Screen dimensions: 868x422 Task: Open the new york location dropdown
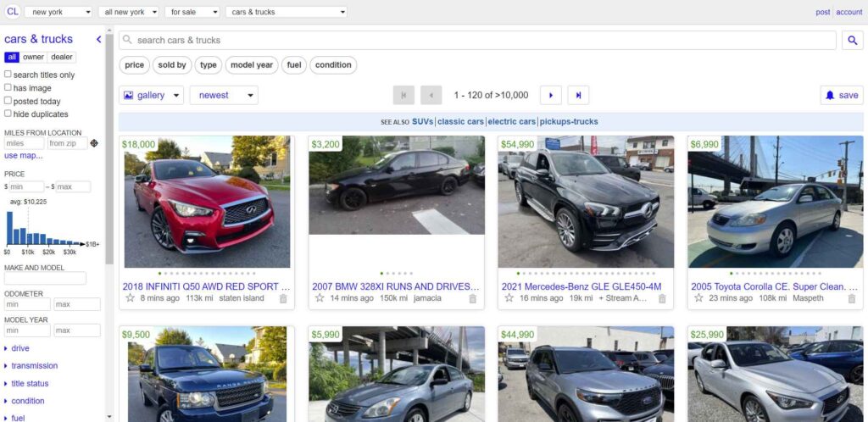58,12
